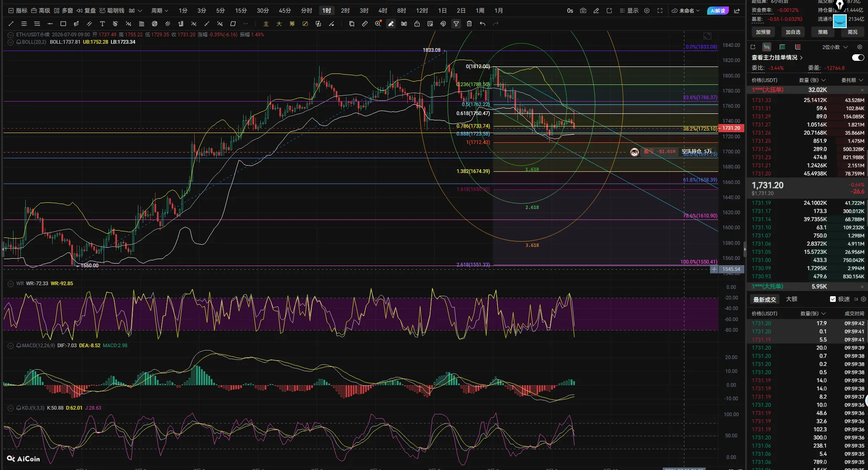Take a chart screenshot with camera icon
868x470 pixels.
click(583, 11)
